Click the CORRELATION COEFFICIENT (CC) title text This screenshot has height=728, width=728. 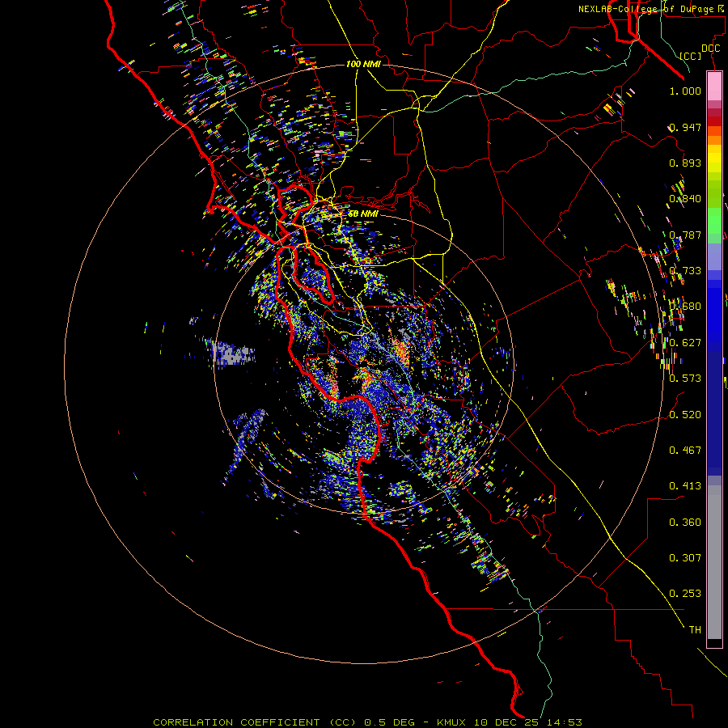point(255,722)
